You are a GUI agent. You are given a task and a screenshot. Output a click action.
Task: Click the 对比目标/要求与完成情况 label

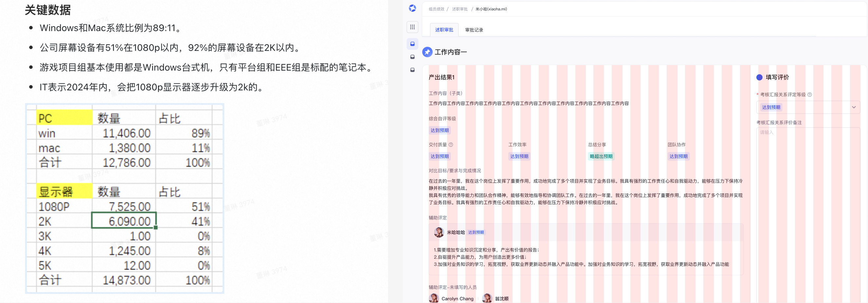[x=455, y=171]
